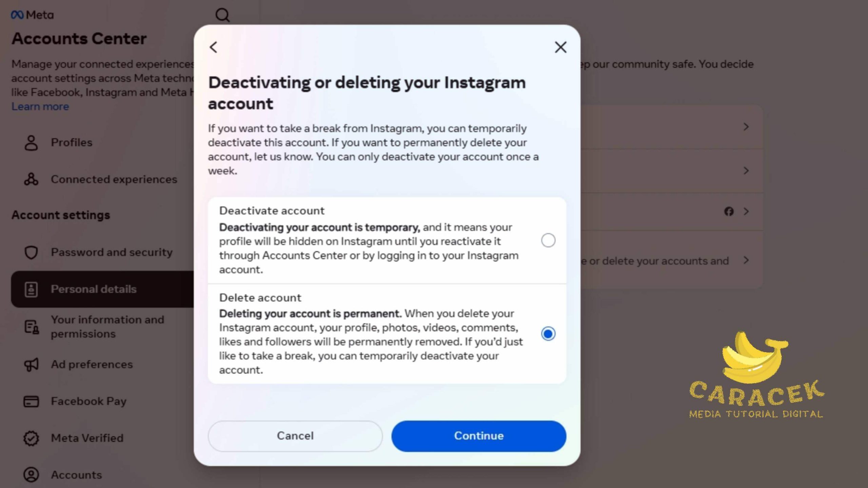The height and width of the screenshot is (488, 868).
Task: Click the Password and security icon
Action: point(31,252)
